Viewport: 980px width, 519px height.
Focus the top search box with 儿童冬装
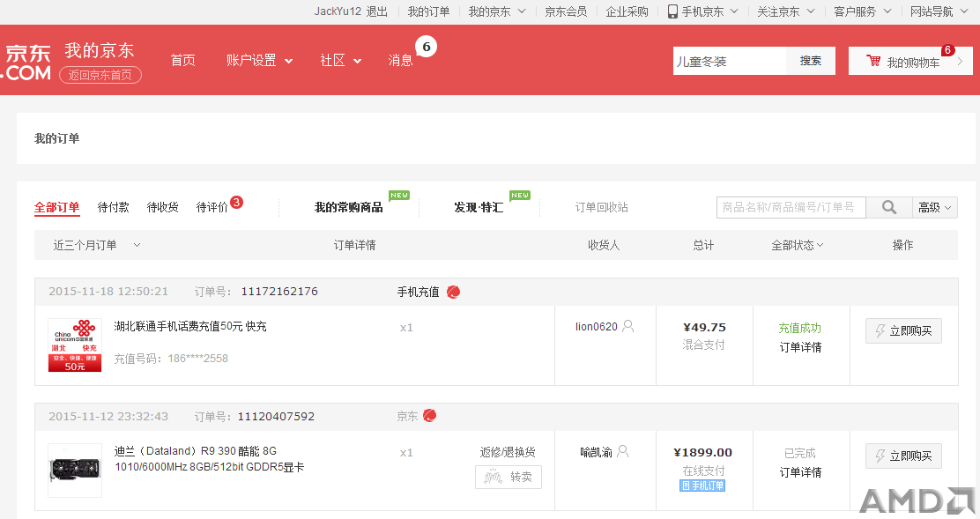[x=730, y=61]
